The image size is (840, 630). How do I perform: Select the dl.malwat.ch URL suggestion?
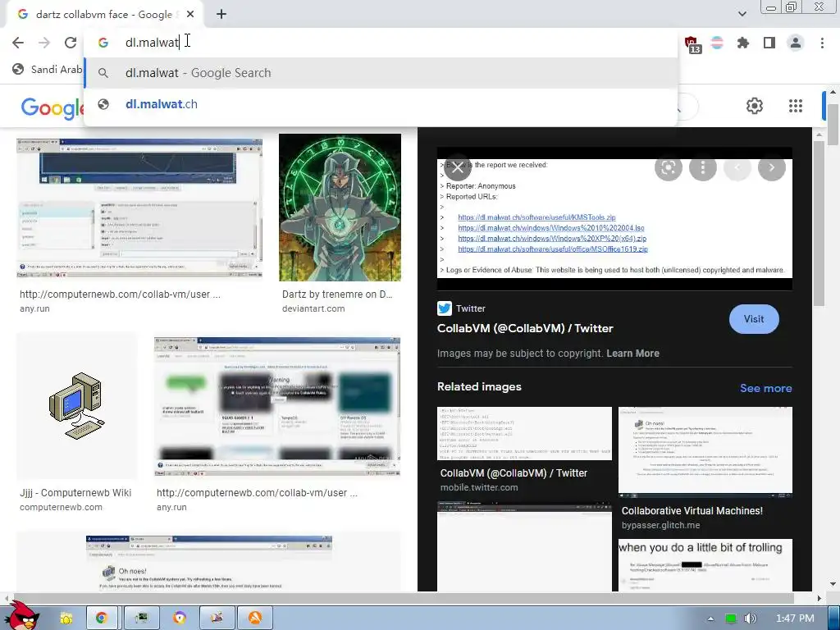(381, 104)
